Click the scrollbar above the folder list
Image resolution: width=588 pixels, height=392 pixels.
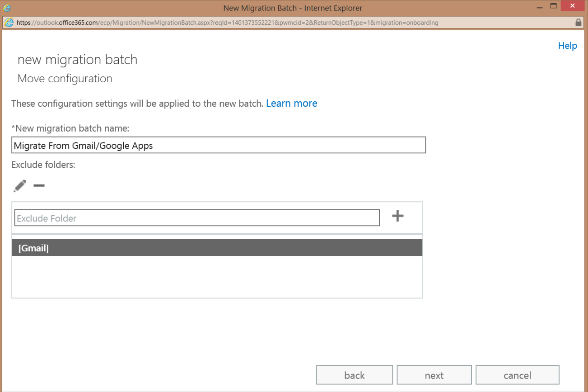coord(217,236)
